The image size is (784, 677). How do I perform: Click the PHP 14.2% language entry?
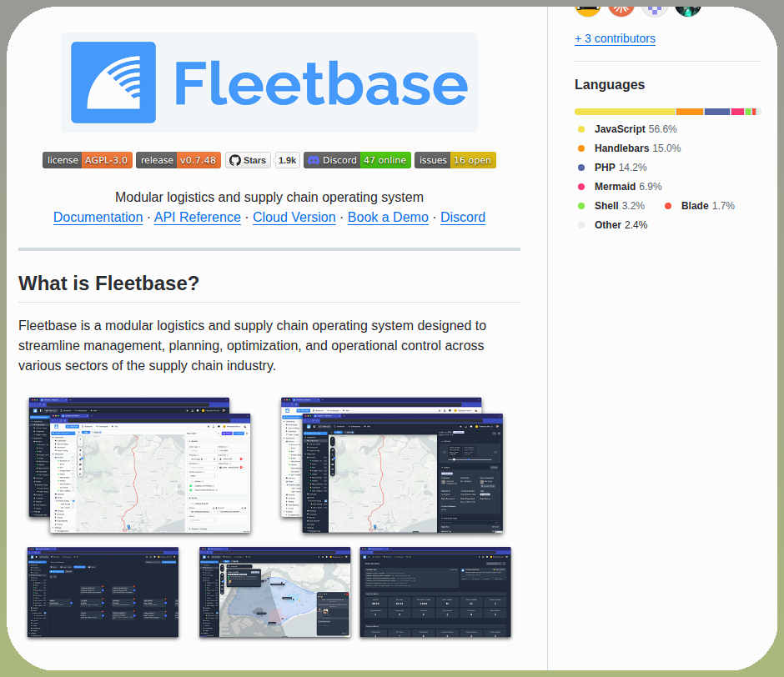point(612,168)
